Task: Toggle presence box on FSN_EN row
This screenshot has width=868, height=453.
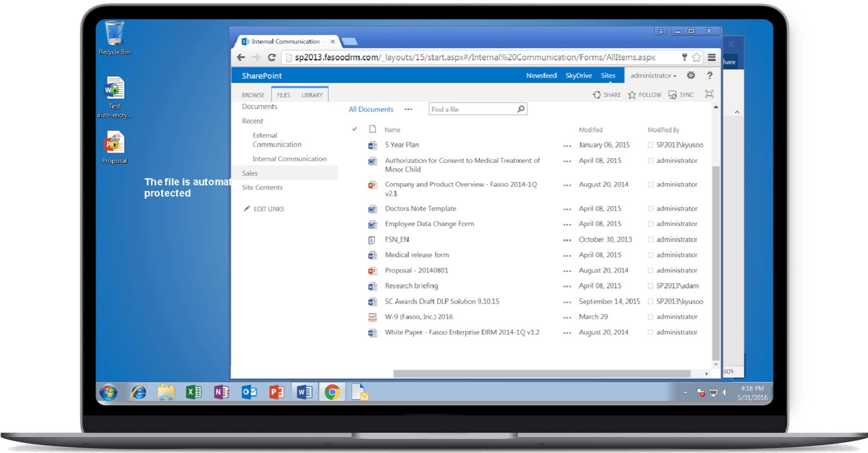Action: (650, 240)
